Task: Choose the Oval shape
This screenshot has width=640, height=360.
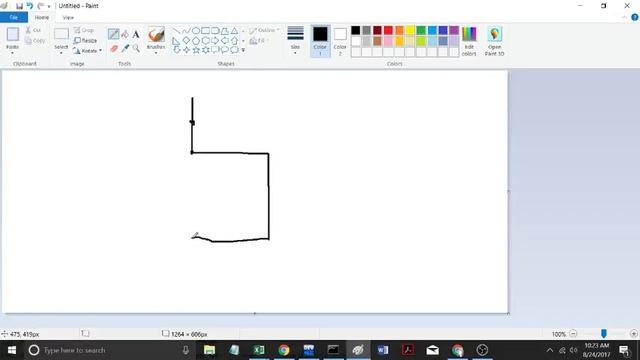Action: (196, 31)
